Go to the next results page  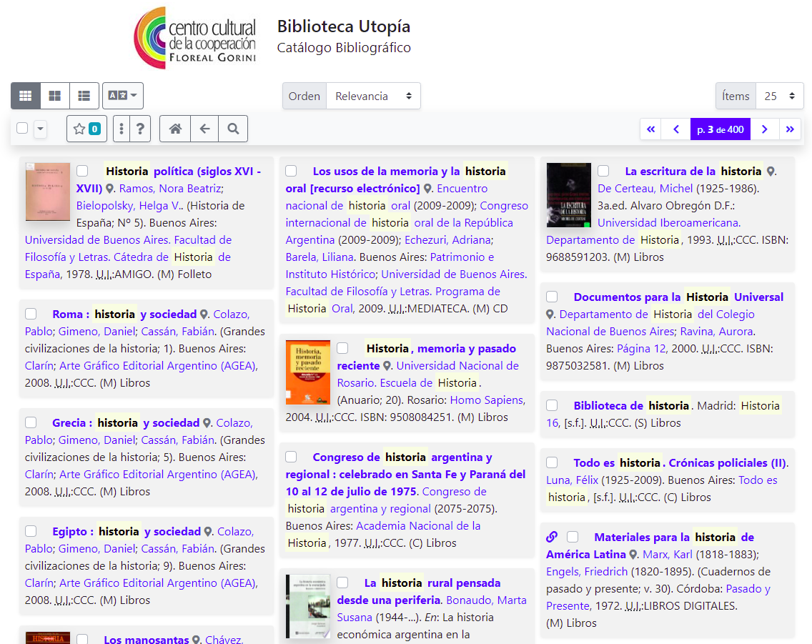point(764,129)
